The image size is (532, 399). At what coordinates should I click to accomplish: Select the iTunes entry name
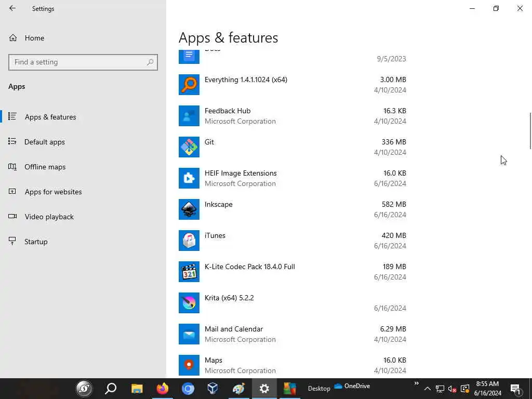click(x=215, y=235)
